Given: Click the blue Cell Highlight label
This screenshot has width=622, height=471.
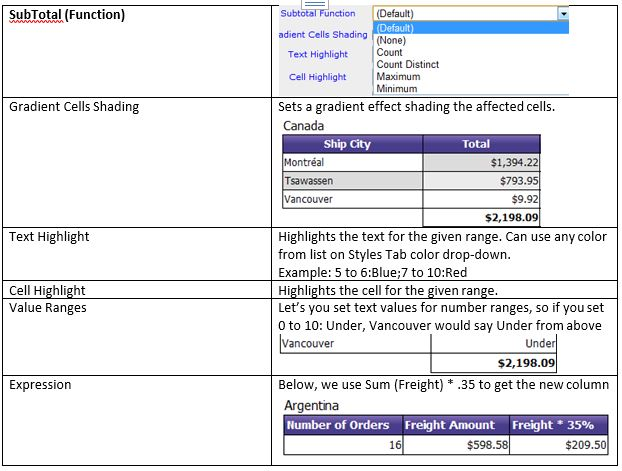Looking at the screenshot, I should (318, 77).
